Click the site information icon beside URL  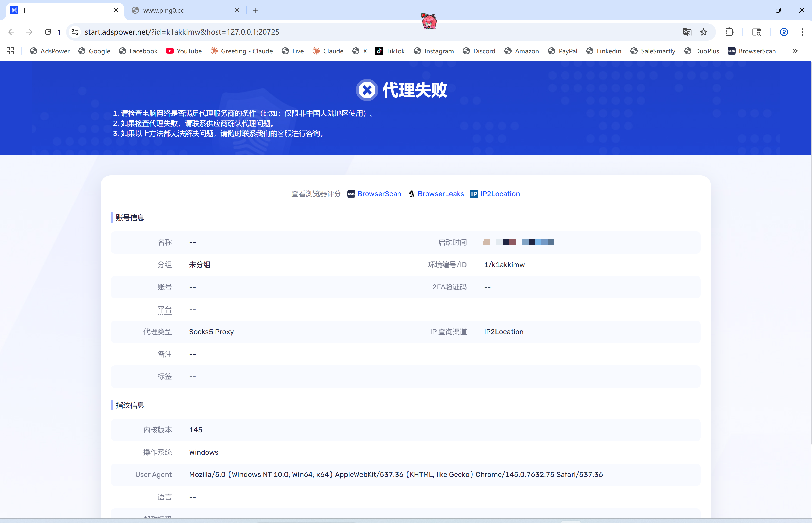(x=75, y=32)
